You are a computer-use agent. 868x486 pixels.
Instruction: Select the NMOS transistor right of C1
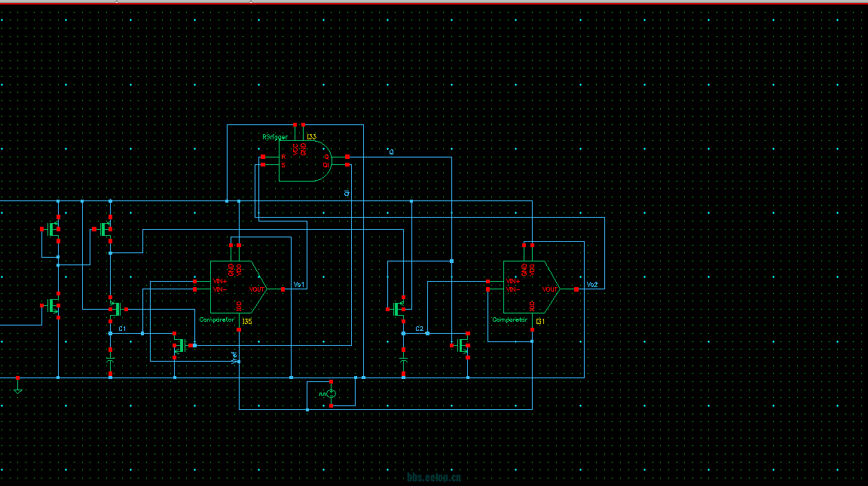(x=181, y=345)
